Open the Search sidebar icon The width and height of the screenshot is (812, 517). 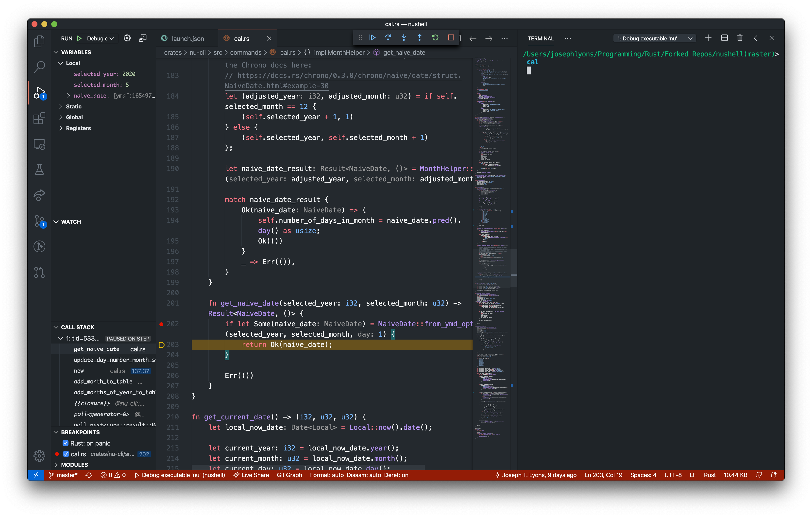click(39, 67)
